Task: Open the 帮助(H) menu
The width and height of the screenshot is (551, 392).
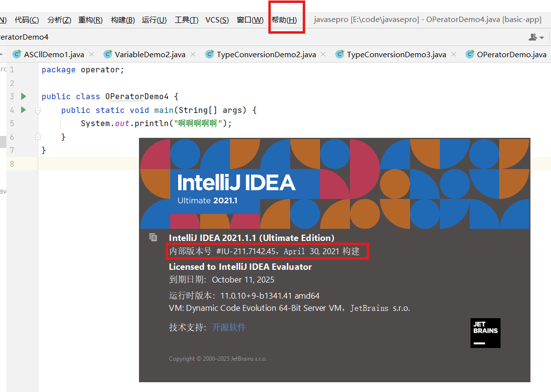Action: click(x=284, y=20)
